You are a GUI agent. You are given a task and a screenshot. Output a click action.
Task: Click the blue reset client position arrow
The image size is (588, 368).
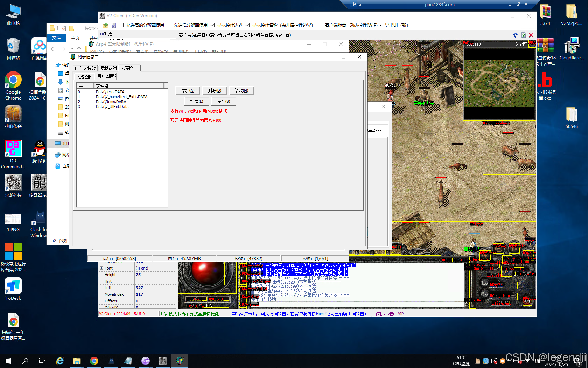[x=516, y=35]
